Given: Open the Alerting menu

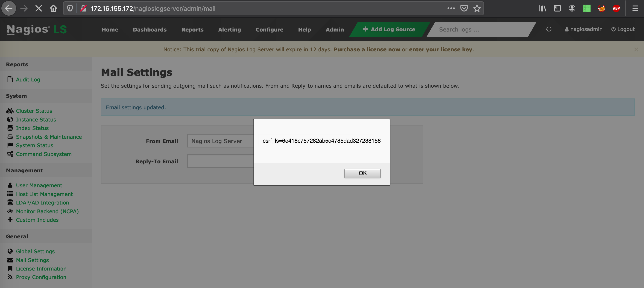Looking at the screenshot, I should (229, 29).
